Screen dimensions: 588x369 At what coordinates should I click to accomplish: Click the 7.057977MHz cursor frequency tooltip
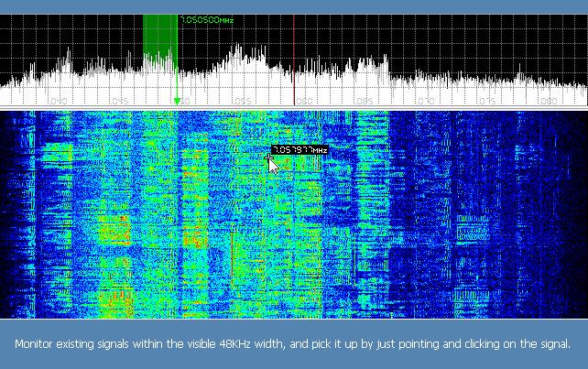(x=300, y=149)
